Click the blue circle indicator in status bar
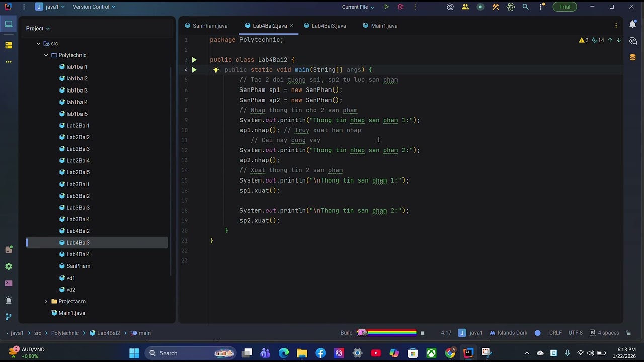The height and width of the screenshot is (362, 644). point(538,333)
